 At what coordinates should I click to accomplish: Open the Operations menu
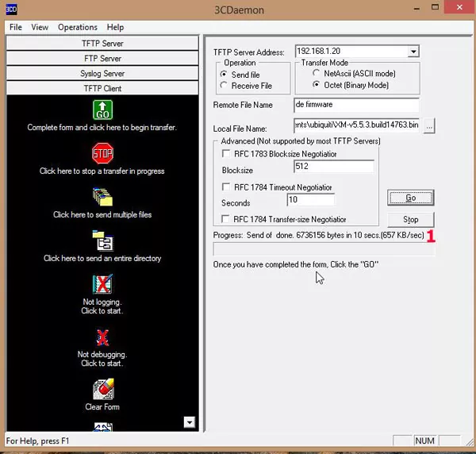pos(78,28)
